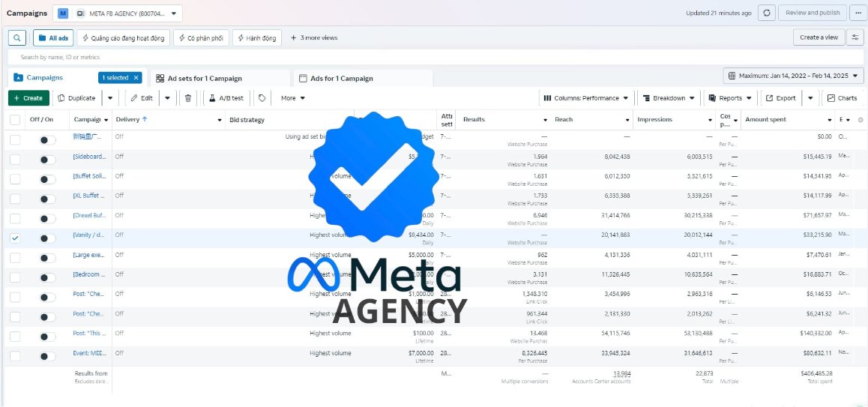The height and width of the screenshot is (407, 868).
Task: Turn on the [Buffet Soli... campaign toggle
Action: pos(48,179)
